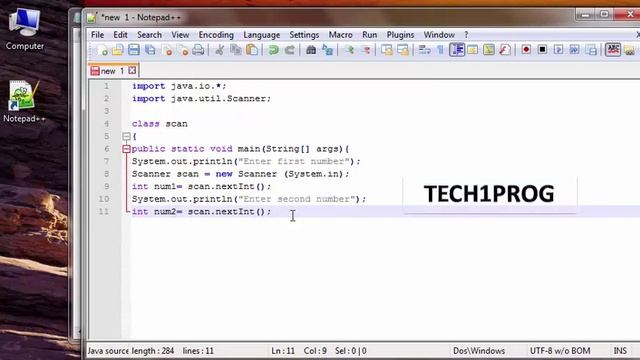Paste clipboard with the Paste icon
This screenshot has height=360, width=640.
[252, 50]
